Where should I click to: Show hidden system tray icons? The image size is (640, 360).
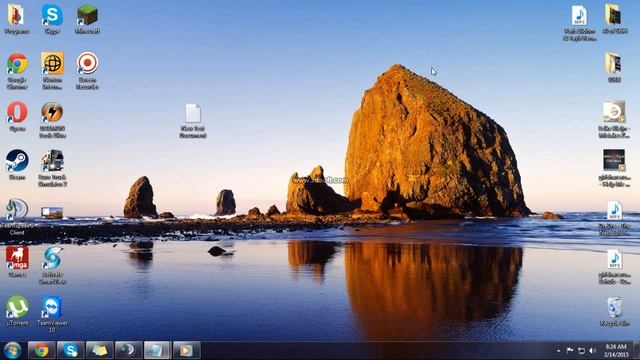point(558,351)
